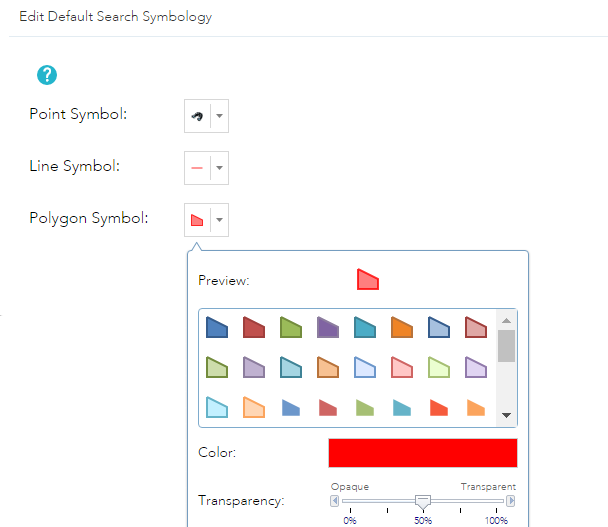Click the 0% transparency tick label
The image size is (608, 527).
coord(350,520)
